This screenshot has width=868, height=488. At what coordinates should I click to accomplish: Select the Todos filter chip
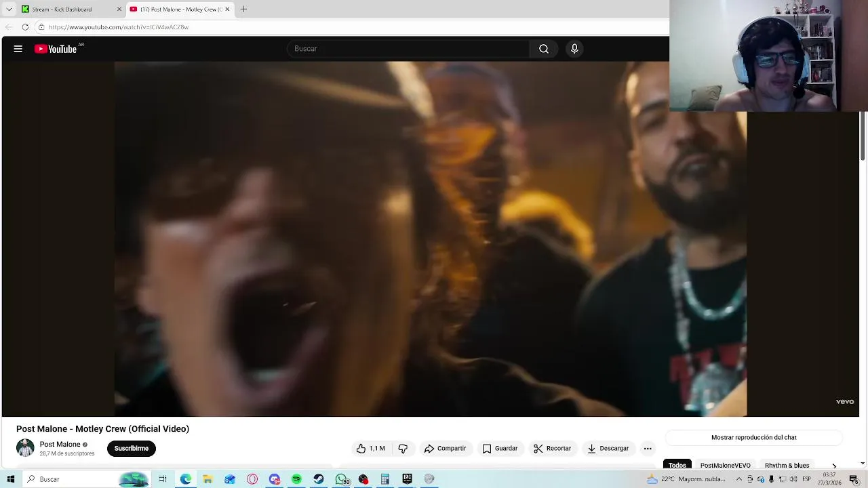pyautogui.click(x=677, y=465)
